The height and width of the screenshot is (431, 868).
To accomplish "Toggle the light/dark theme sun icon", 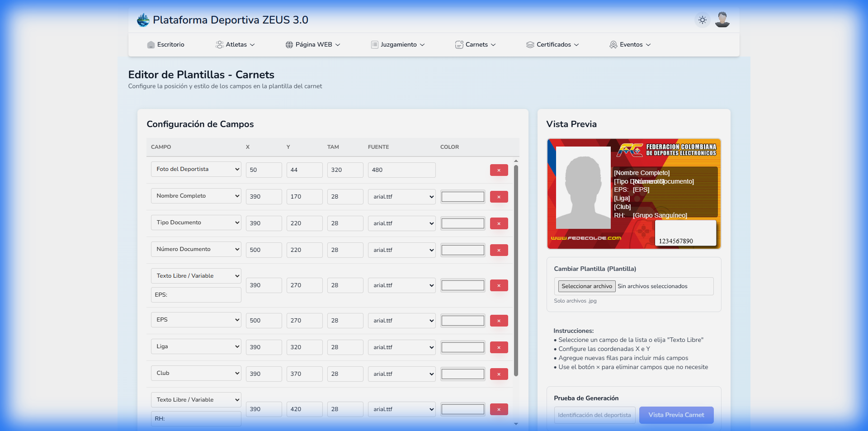I will (702, 20).
